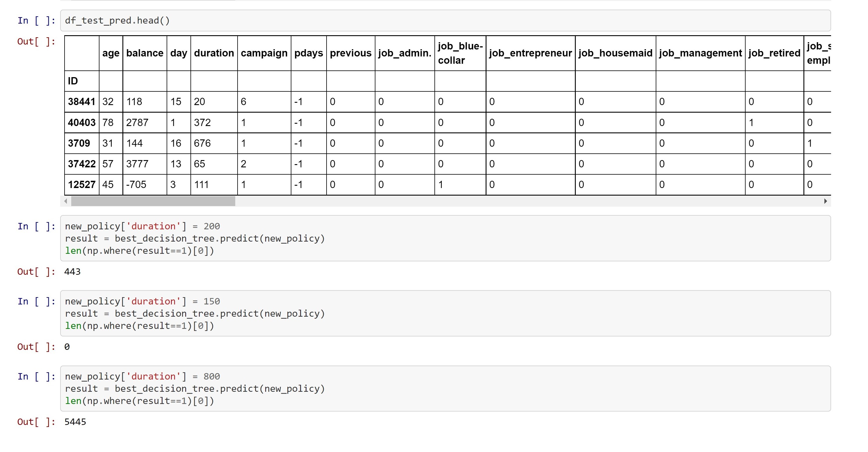Click the code cell setting duration to 150

coord(445,313)
